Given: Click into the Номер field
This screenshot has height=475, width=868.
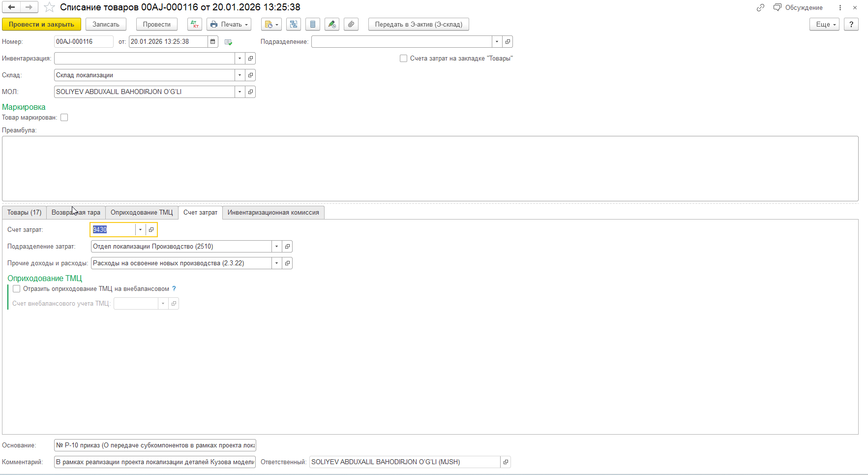Looking at the screenshot, I should [x=84, y=42].
